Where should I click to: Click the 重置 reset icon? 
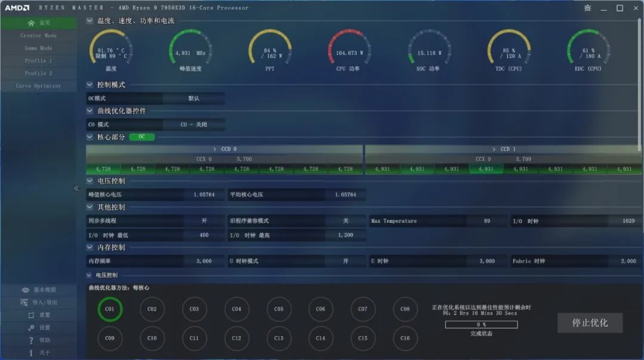pyautogui.click(x=31, y=315)
